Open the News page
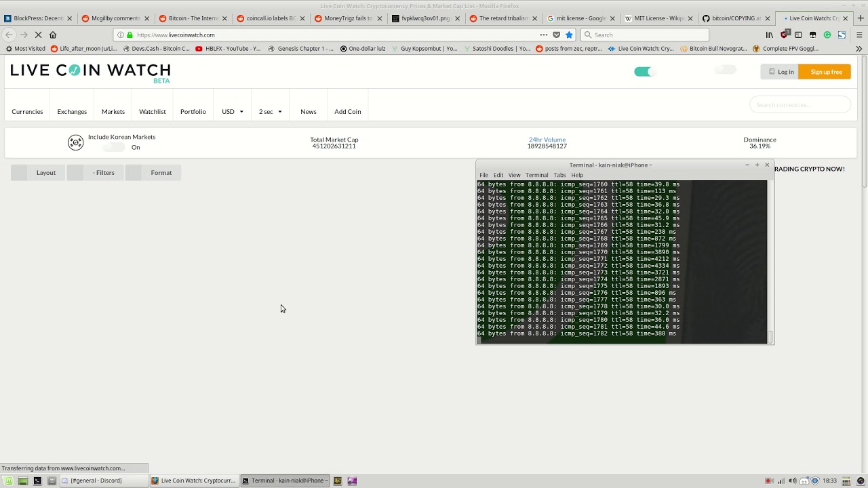 309,112
